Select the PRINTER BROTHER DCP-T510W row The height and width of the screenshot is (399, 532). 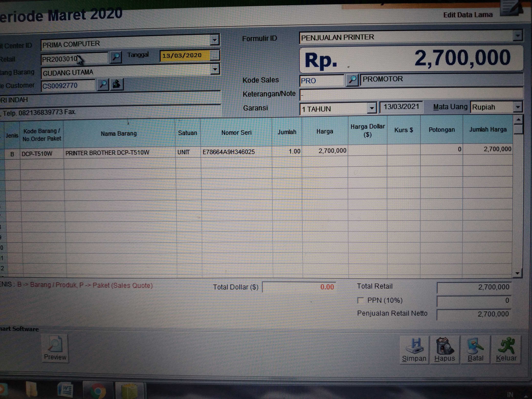(107, 153)
